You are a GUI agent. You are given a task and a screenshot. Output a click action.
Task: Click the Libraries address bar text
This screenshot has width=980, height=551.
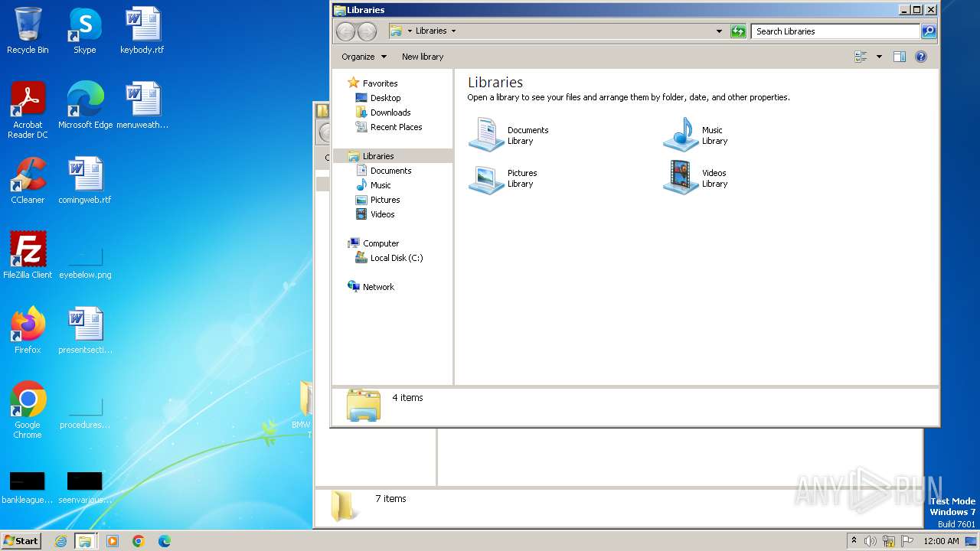(431, 31)
